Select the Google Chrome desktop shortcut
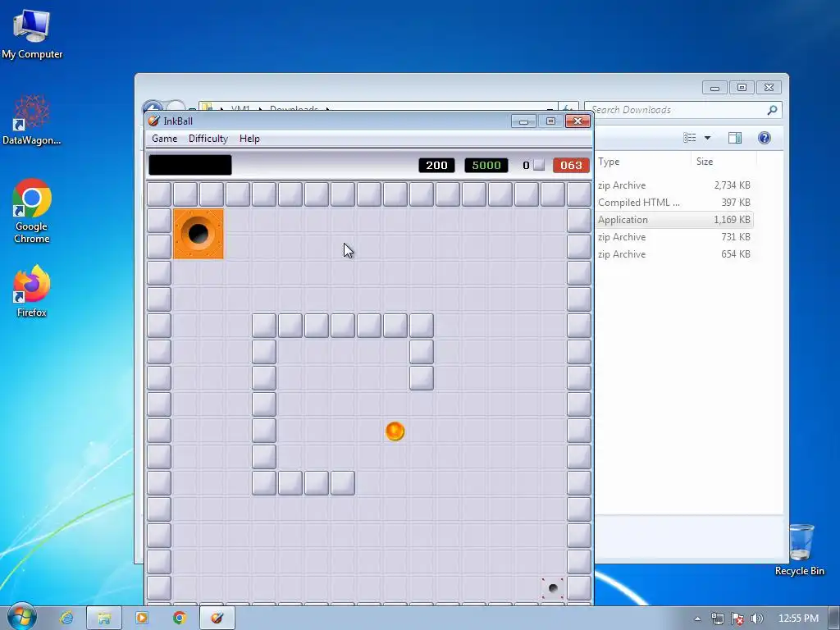The height and width of the screenshot is (630, 840). click(x=32, y=211)
